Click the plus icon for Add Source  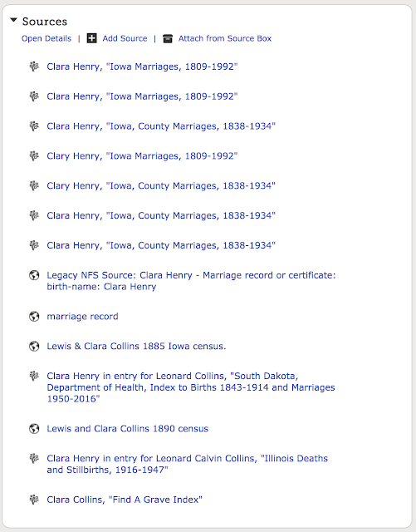[x=91, y=38]
